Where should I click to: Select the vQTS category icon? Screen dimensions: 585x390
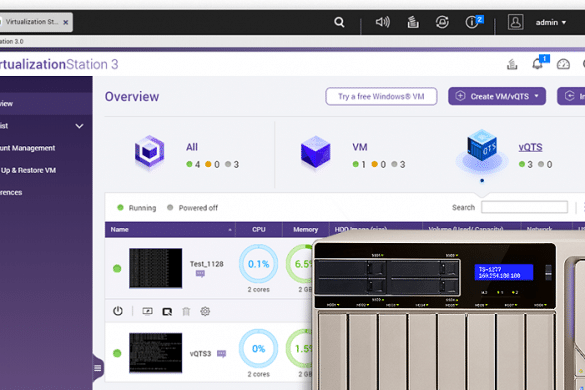click(x=482, y=151)
